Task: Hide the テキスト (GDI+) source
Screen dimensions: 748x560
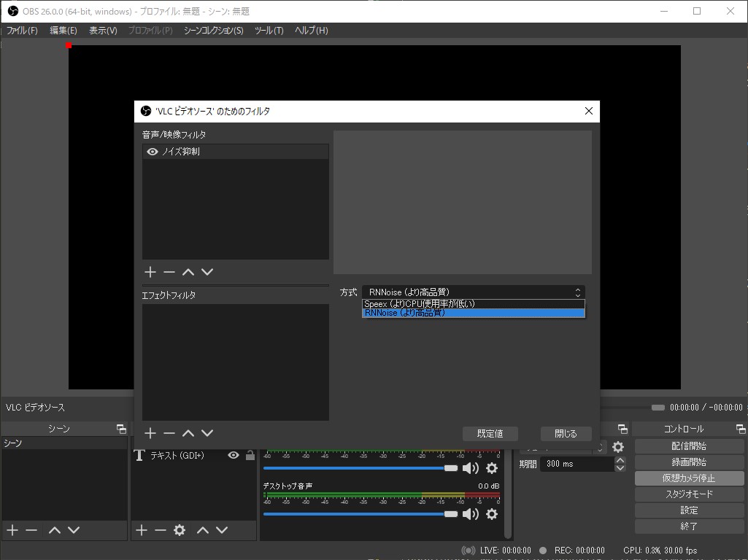Action: [233, 454]
